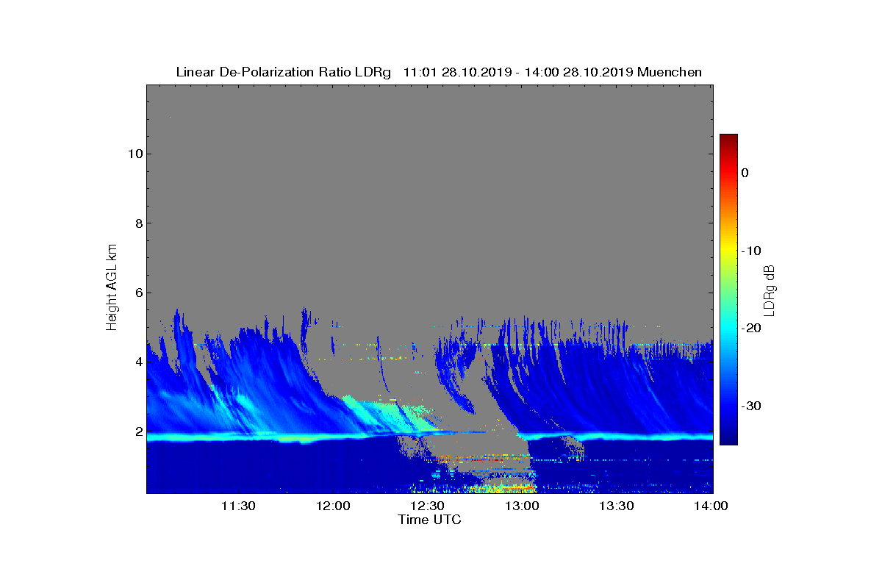This screenshot has width=882, height=588.
Task: Click the colorbar tick label 0
Action: pyautogui.click(x=745, y=173)
